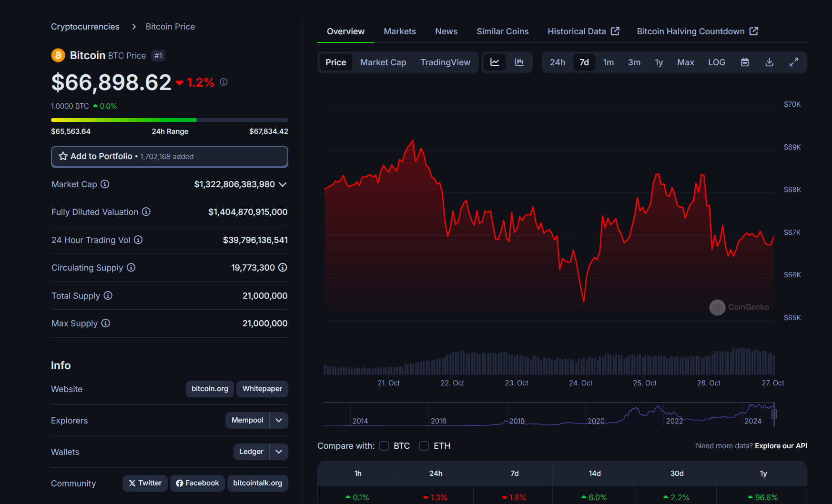Expand the Market Cap details chevron
Viewport: 832px width, 504px height.
[x=283, y=184]
